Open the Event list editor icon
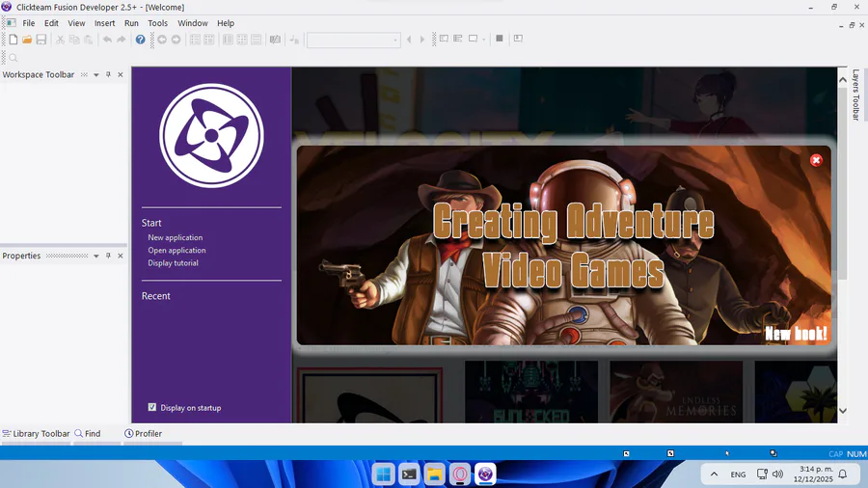The image size is (868, 488). coord(256,40)
